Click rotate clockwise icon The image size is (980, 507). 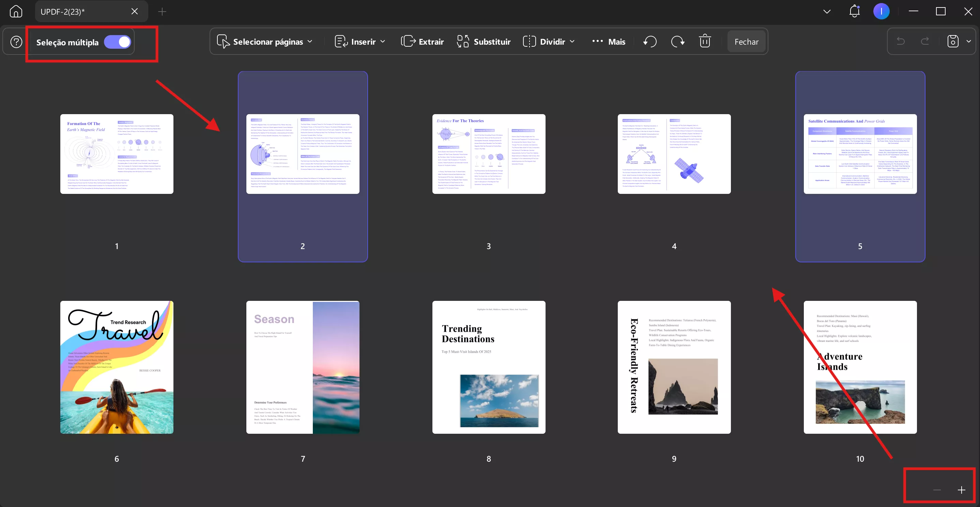click(x=677, y=42)
